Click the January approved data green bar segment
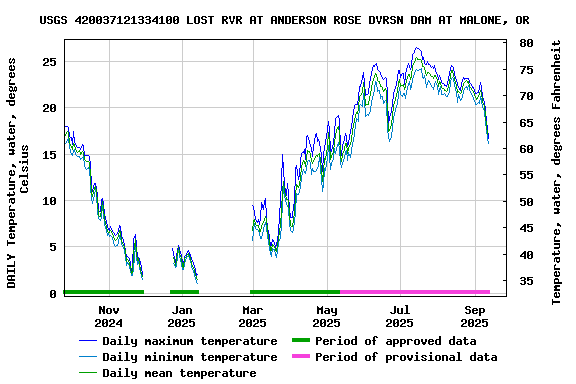576x384 pixels. click(x=184, y=292)
